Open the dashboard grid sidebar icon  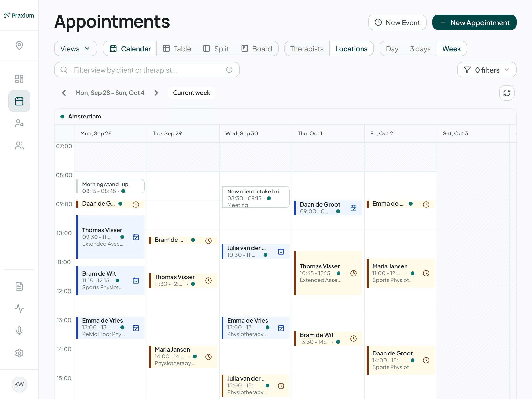(19, 79)
